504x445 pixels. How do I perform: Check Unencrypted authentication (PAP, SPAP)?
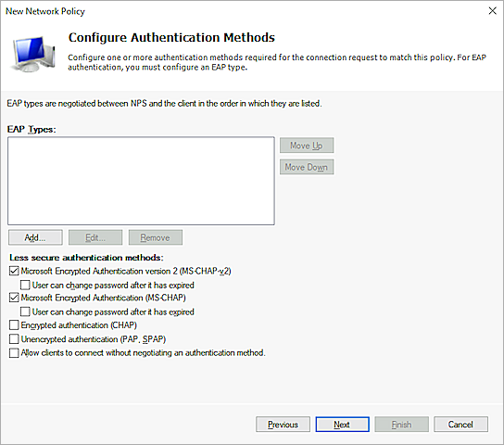coord(14,339)
